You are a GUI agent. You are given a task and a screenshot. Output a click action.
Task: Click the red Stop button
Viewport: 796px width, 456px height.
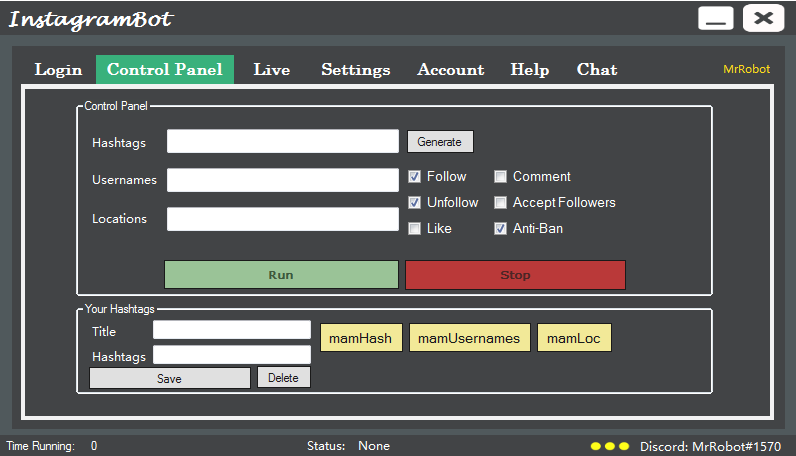click(515, 275)
